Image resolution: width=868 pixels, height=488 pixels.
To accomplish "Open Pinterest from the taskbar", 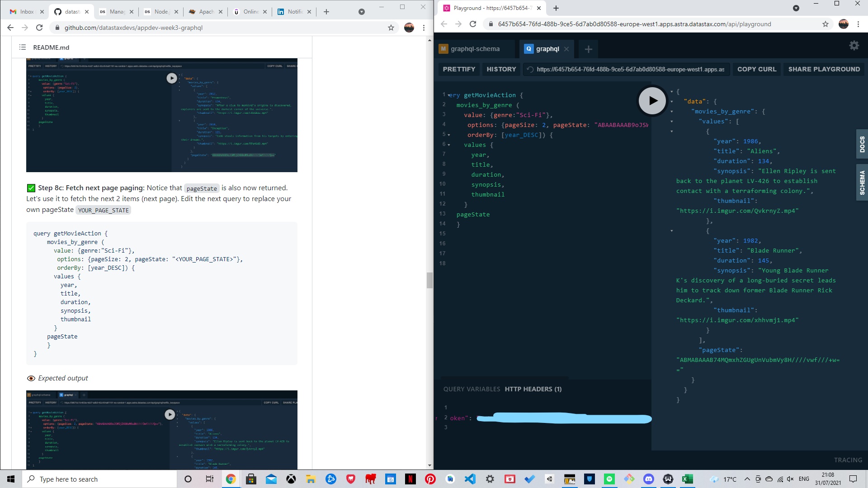I will [430, 479].
